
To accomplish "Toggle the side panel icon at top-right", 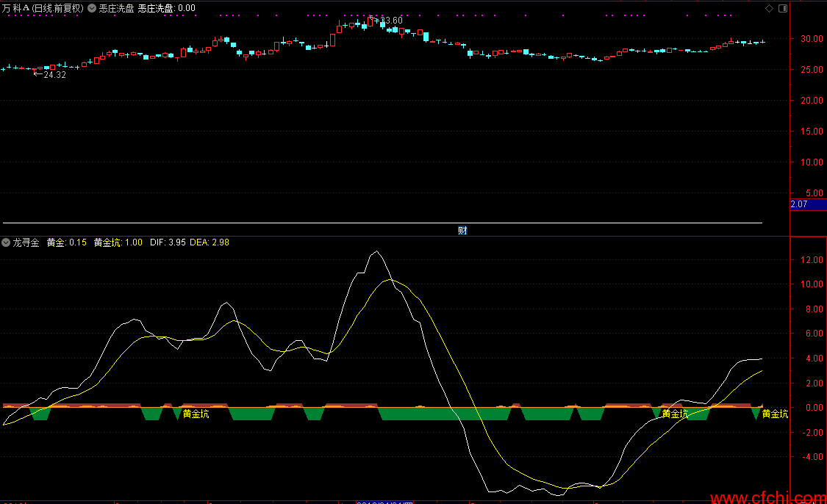I will (x=781, y=8).
